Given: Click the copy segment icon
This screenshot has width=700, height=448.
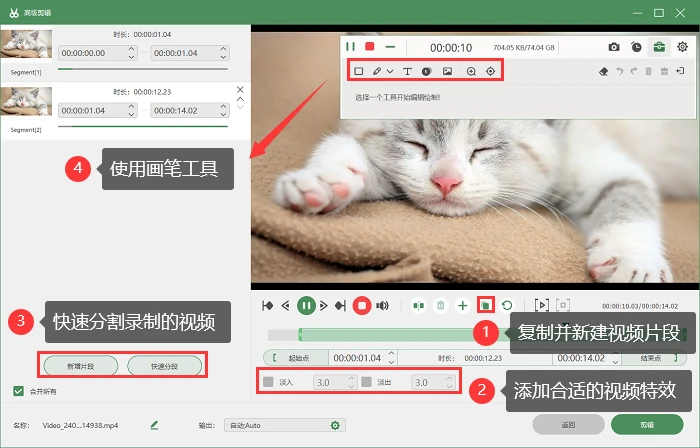Looking at the screenshot, I should click(485, 306).
